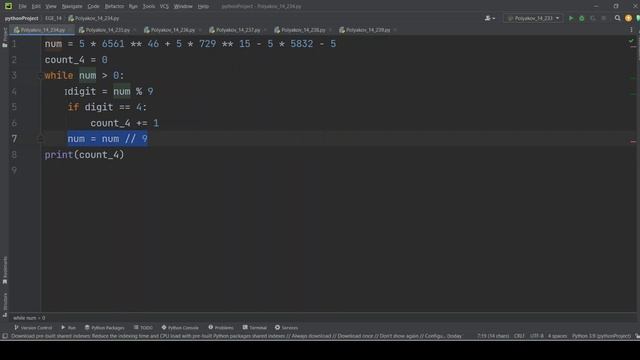Viewport: 640px width, 360px height.
Task: Open the VCS menu
Action: tap(164, 6)
